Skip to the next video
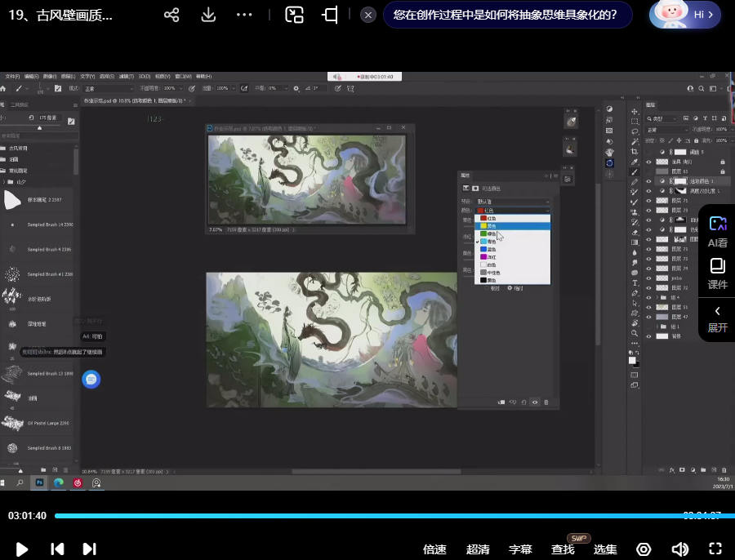 pos(89,549)
